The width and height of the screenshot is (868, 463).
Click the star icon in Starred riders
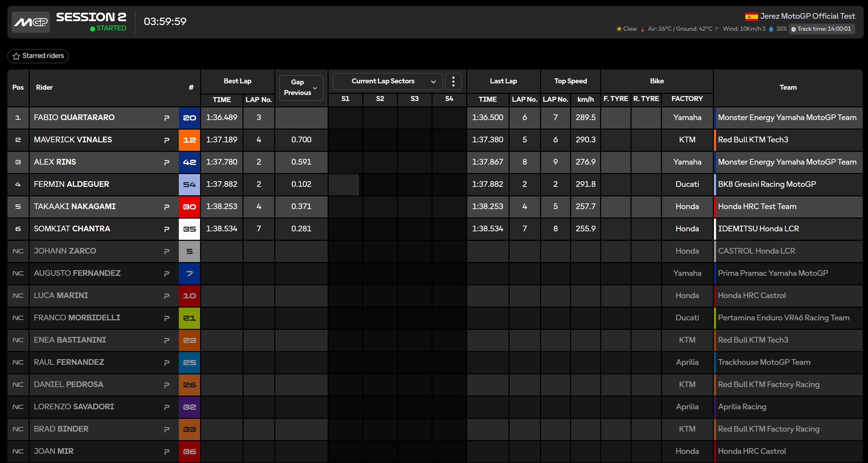click(16, 56)
